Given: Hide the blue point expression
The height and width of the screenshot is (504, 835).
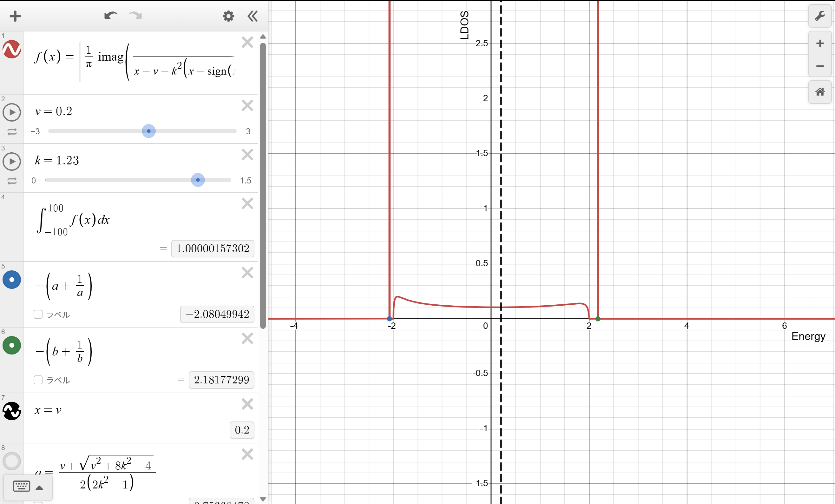Looking at the screenshot, I should tap(12, 280).
